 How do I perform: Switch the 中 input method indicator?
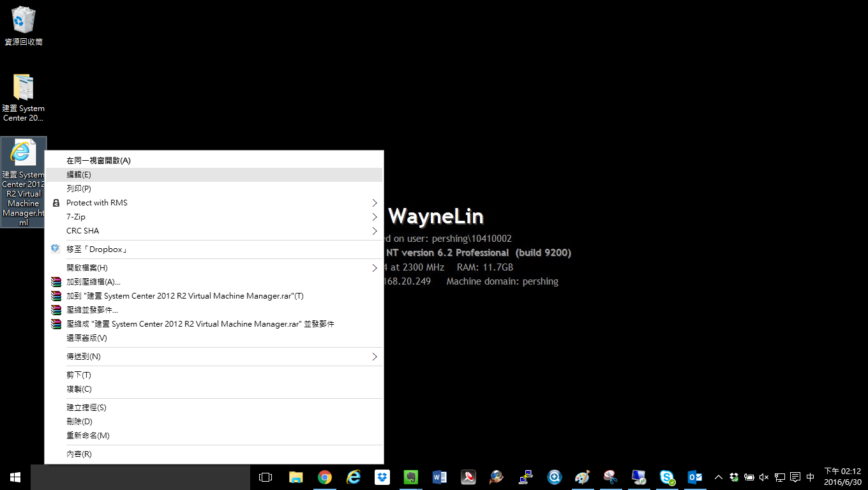click(811, 477)
